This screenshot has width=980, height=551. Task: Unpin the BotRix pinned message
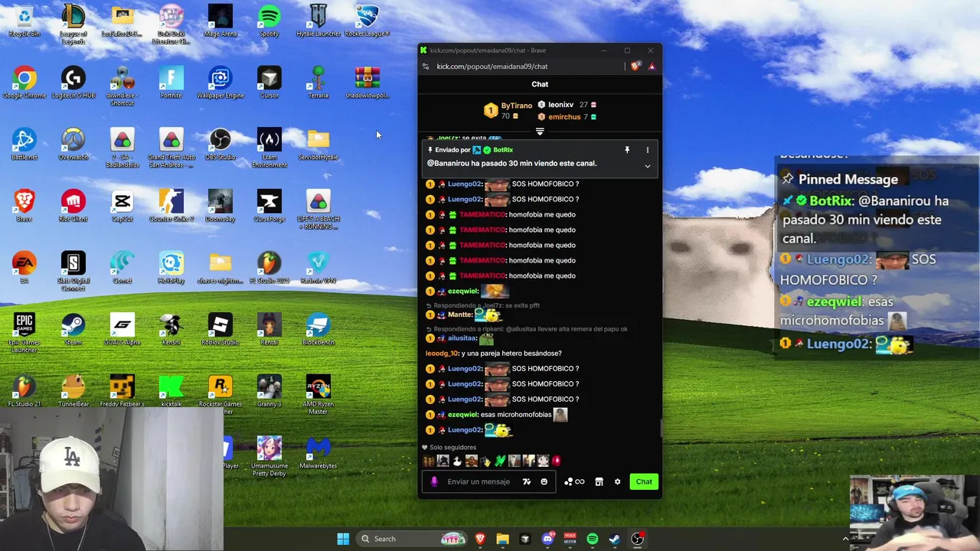tap(627, 150)
